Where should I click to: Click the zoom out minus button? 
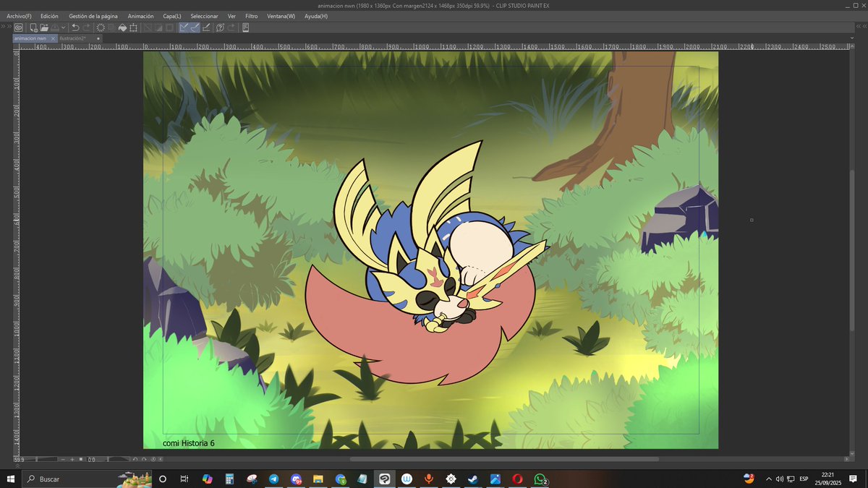(63, 459)
